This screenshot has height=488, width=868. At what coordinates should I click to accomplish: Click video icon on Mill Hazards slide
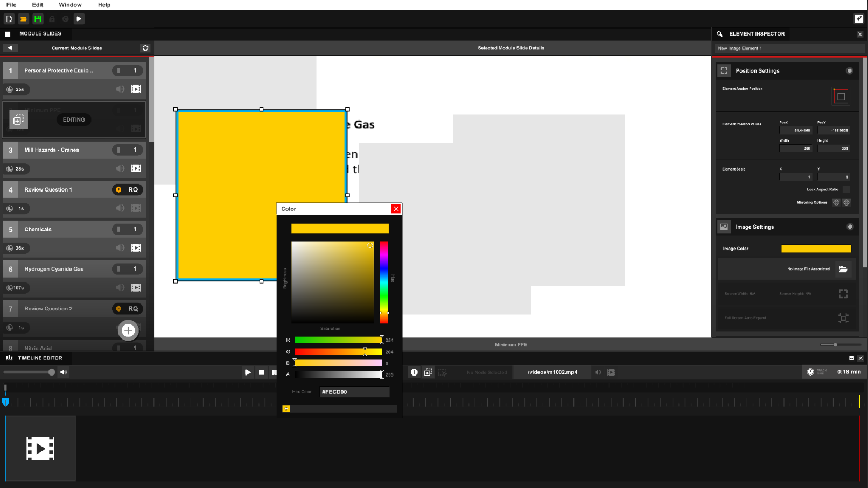[136, 168]
